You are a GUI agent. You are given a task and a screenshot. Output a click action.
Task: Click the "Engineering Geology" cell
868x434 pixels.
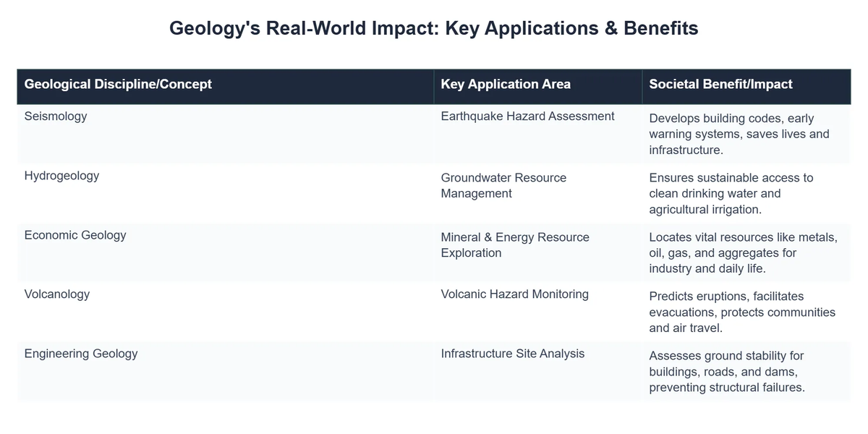[x=226, y=371]
